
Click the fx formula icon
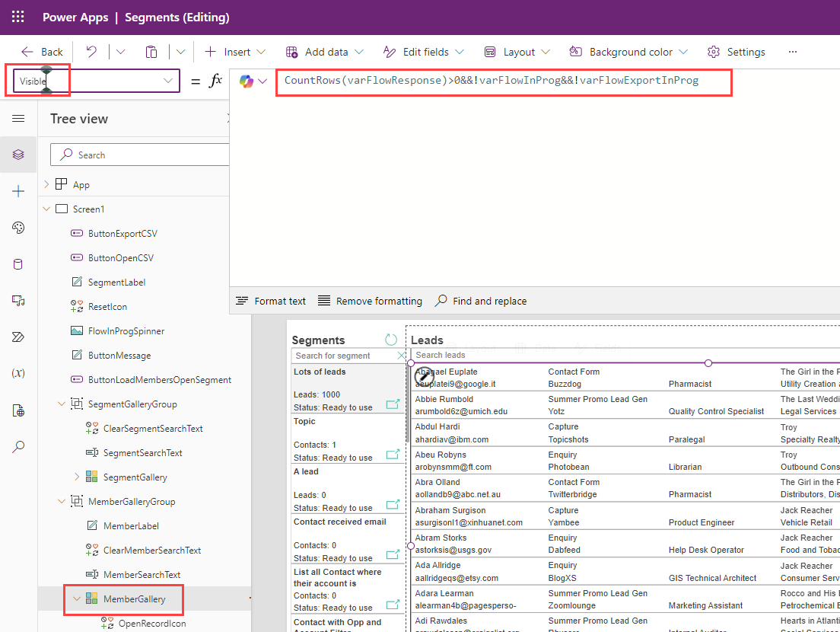tap(215, 81)
